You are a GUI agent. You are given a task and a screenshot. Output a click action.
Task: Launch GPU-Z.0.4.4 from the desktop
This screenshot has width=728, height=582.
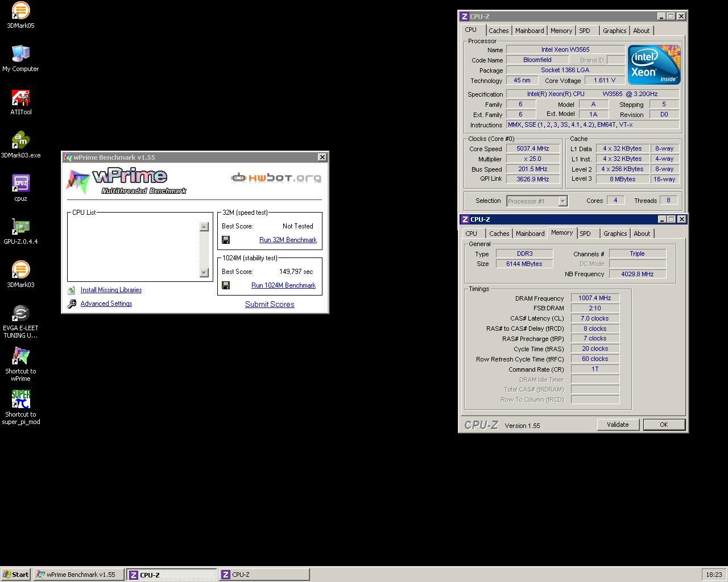click(x=20, y=227)
